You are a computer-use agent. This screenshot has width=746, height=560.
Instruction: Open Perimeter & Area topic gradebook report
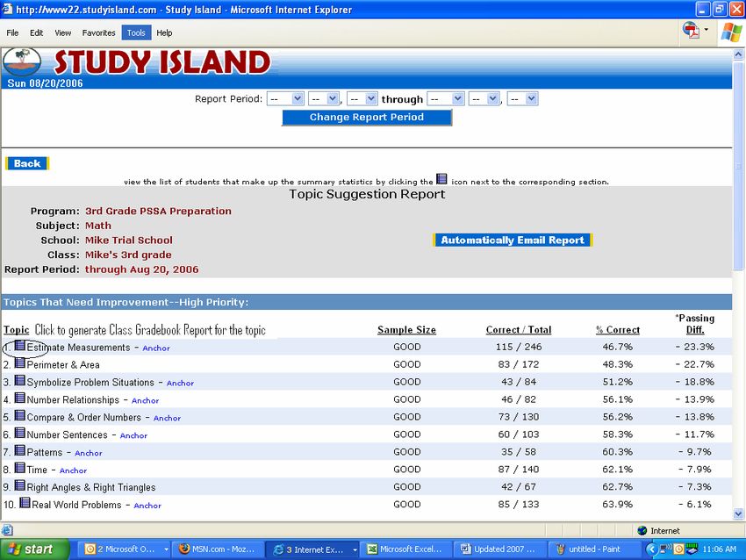63,365
